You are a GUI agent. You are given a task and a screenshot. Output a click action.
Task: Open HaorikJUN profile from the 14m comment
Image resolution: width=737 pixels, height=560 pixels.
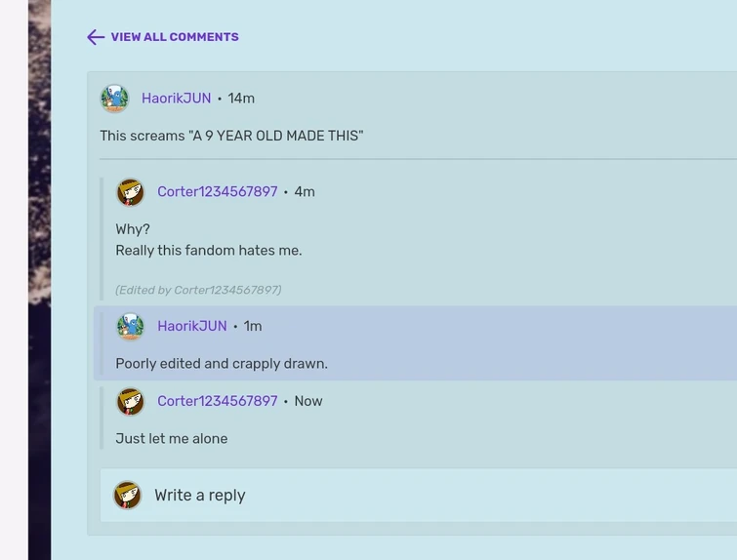pyautogui.click(x=177, y=99)
